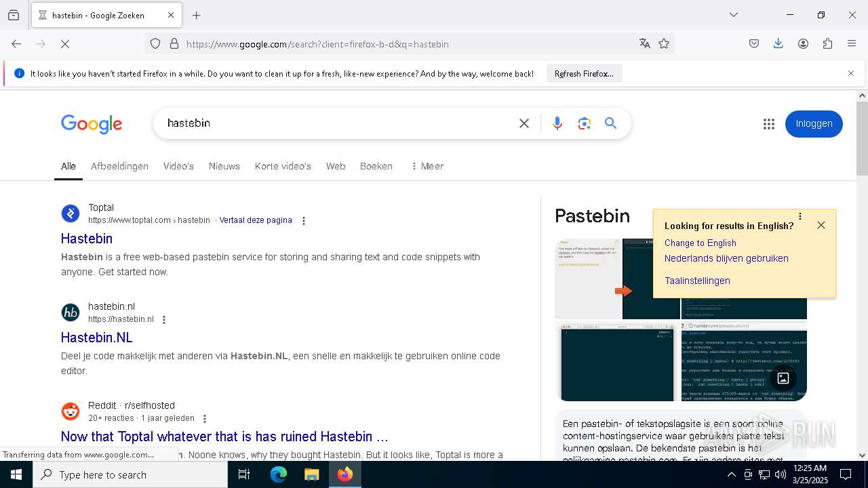Screen dimensions: 868x488
Task: Open File Explorer from taskbar
Action: click(311, 474)
